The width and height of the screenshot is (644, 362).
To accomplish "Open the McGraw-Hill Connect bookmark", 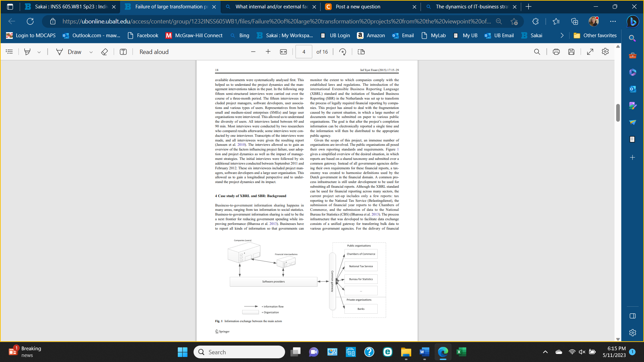I will pyautogui.click(x=194, y=36).
